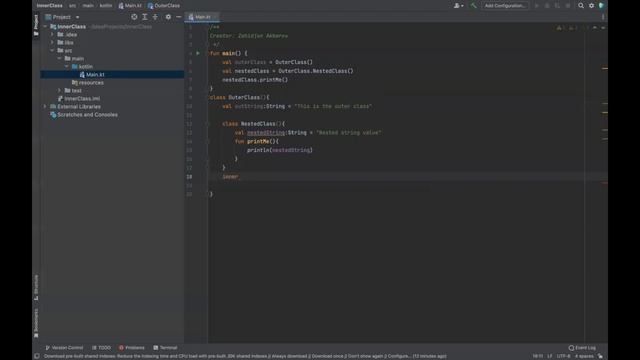Open IDE settings gear in top toolbar

coord(591,6)
